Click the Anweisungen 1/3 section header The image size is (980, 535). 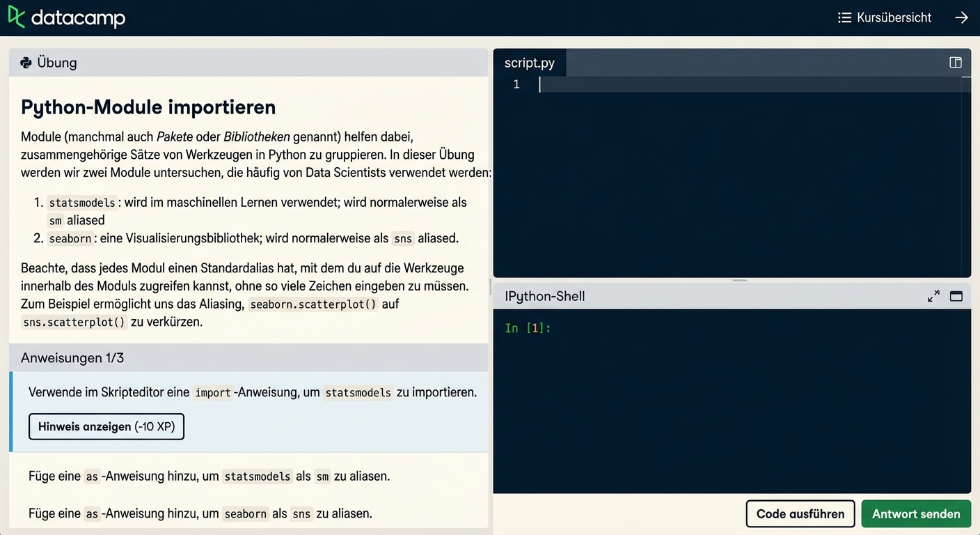click(72, 357)
